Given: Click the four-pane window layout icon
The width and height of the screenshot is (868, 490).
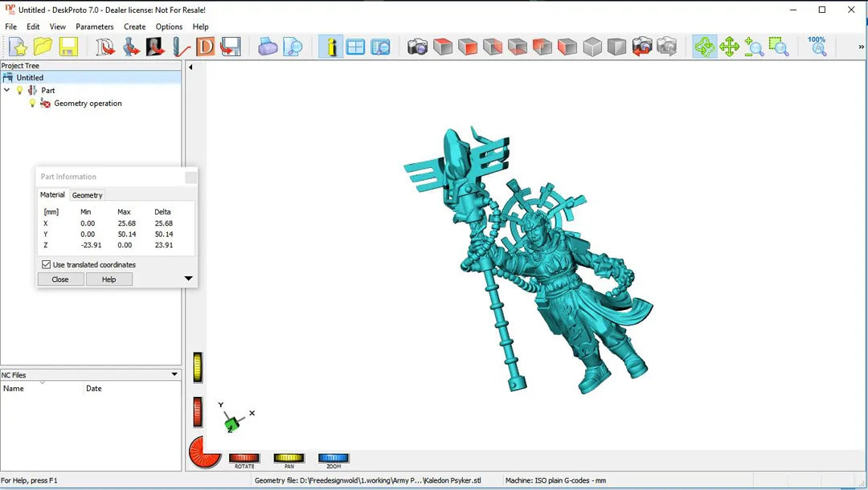Looking at the screenshot, I should (x=355, y=47).
